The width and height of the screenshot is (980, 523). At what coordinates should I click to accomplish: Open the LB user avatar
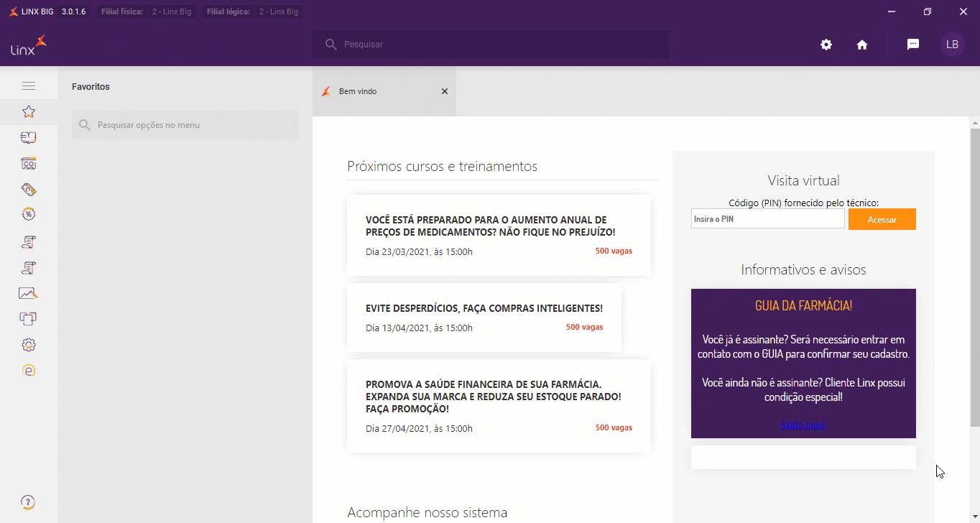(952, 45)
